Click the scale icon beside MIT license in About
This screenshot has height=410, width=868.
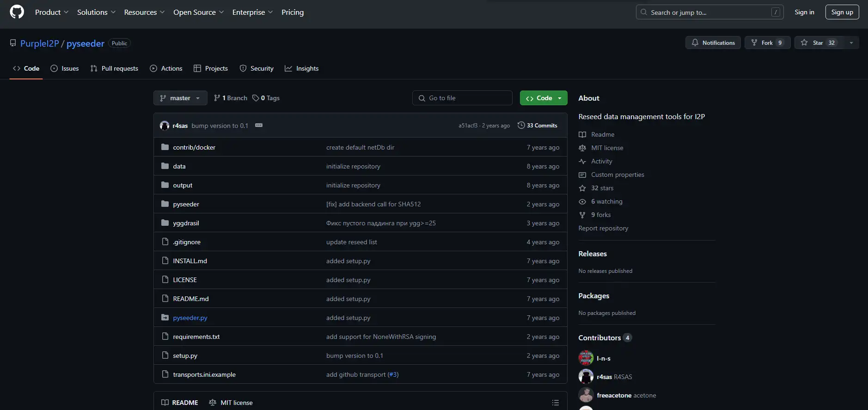click(x=582, y=148)
